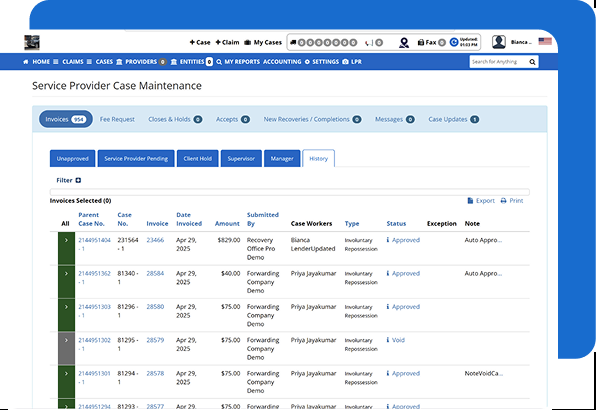The width and height of the screenshot is (596, 410).
Task: Expand row chevron for invoice 23466
Action: pos(66,240)
